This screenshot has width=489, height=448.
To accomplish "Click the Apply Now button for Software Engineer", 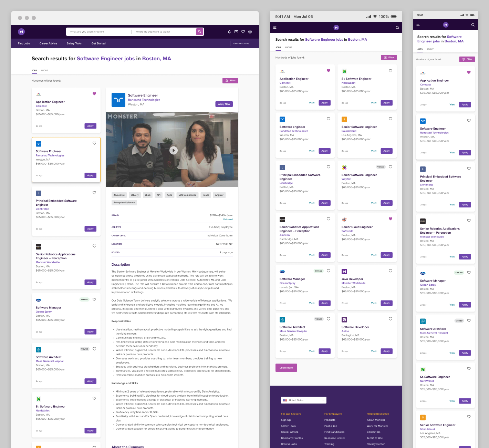I will pyautogui.click(x=224, y=104).
